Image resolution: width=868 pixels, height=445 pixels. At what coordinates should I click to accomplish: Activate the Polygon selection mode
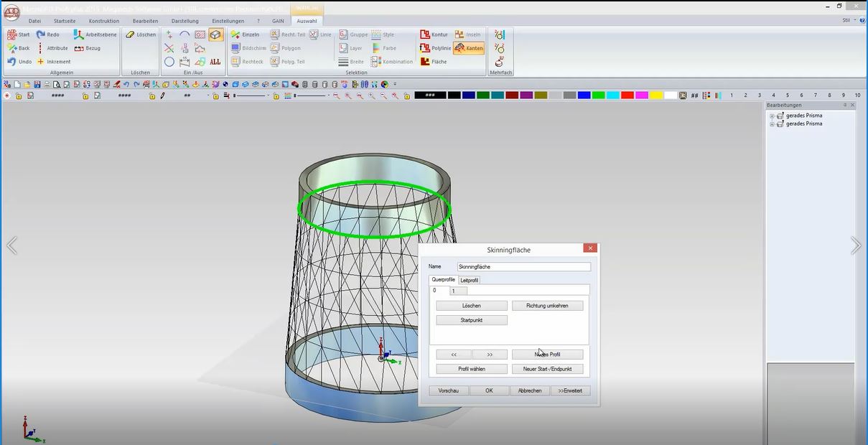(286, 48)
